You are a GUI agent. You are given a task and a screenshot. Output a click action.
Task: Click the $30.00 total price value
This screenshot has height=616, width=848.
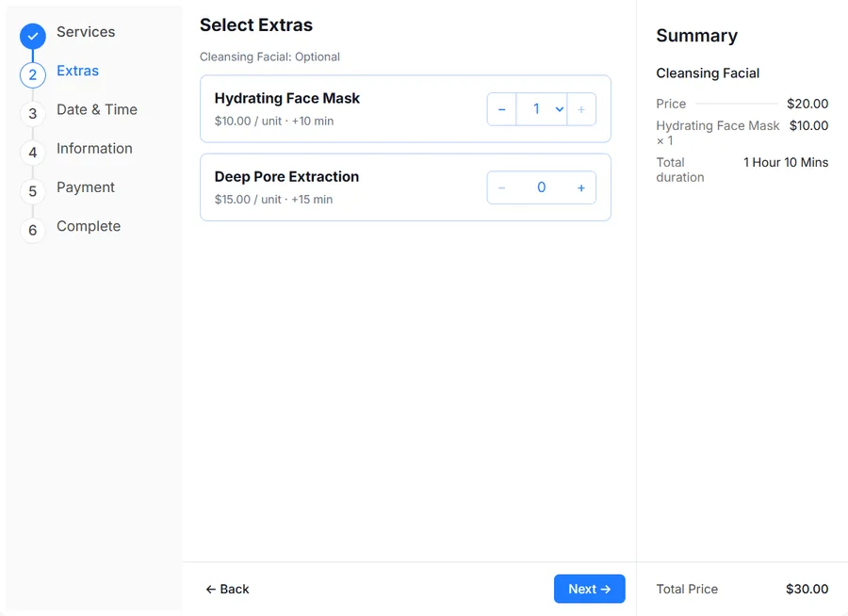pyautogui.click(x=807, y=589)
